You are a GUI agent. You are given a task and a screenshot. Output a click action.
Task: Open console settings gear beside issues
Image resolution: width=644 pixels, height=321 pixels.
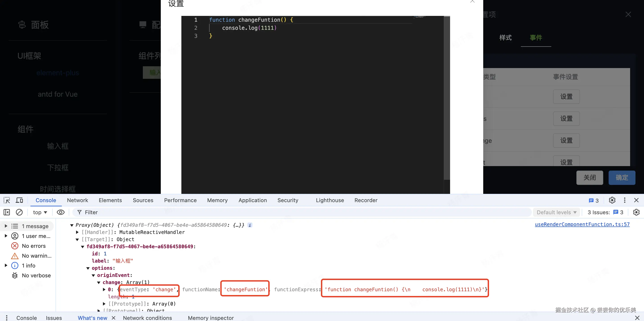pyautogui.click(x=636, y=212)
